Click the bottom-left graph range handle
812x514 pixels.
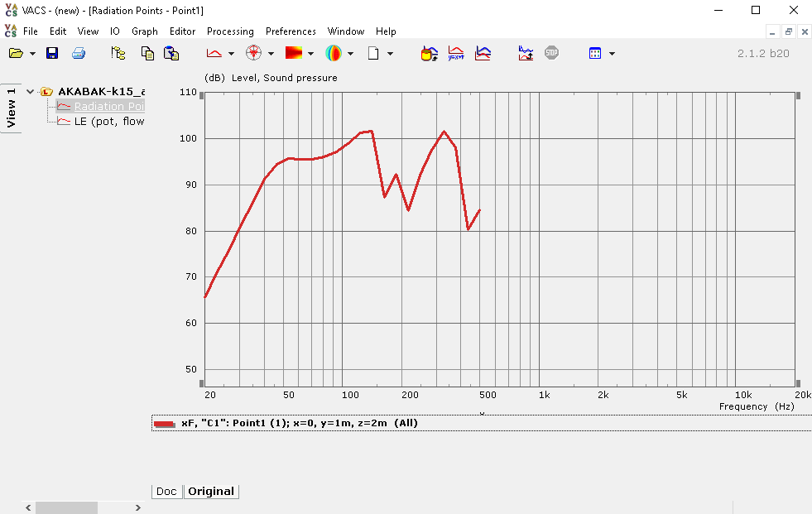pyautogui.click(x=201, y=383)
